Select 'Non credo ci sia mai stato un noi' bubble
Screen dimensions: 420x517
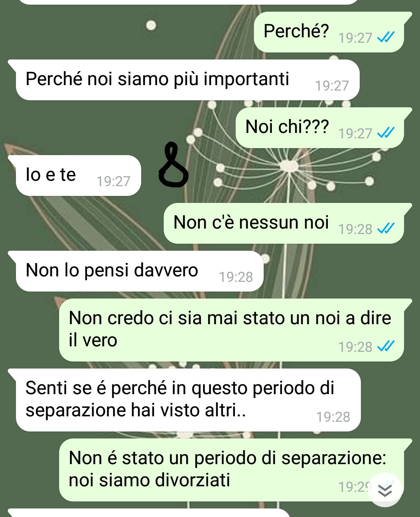(232, 330)
